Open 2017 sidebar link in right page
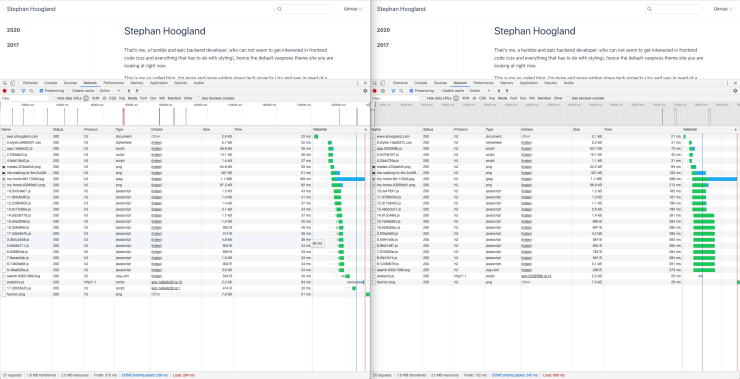 coord(383,45)
